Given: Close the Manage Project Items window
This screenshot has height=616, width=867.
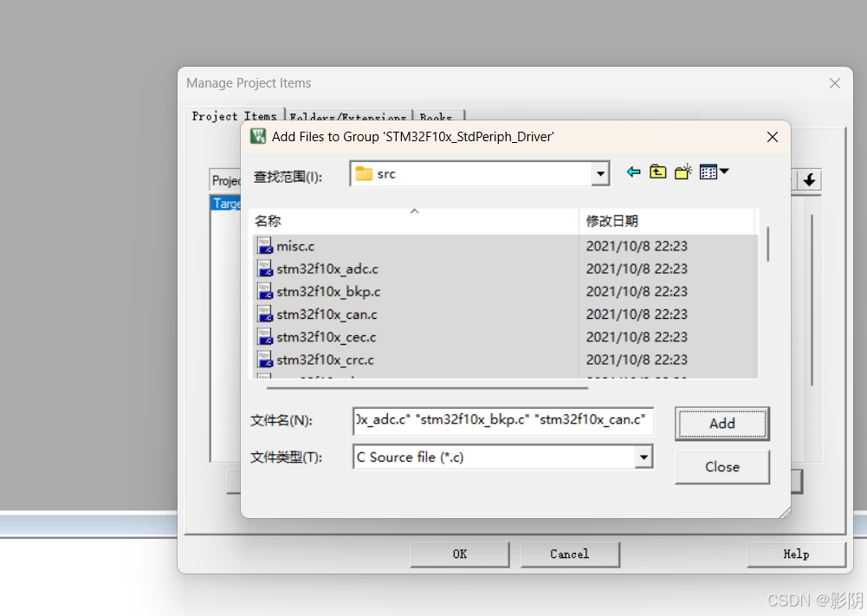Looking at the screenshot, I should [835, 83].
